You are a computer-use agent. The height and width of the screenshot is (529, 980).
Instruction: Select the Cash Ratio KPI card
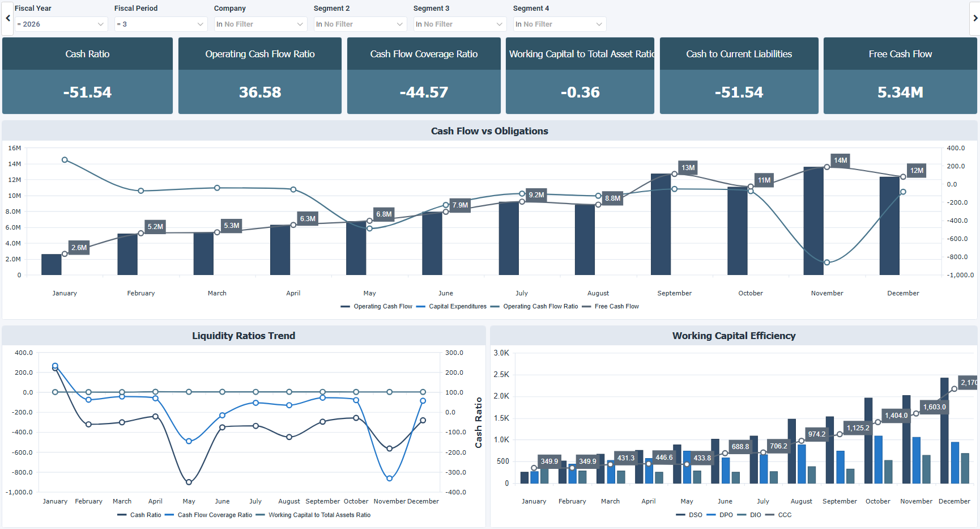point(87,75)
